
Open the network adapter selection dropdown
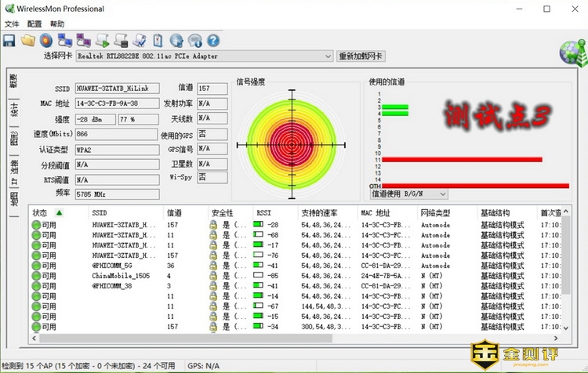point(328,56)
